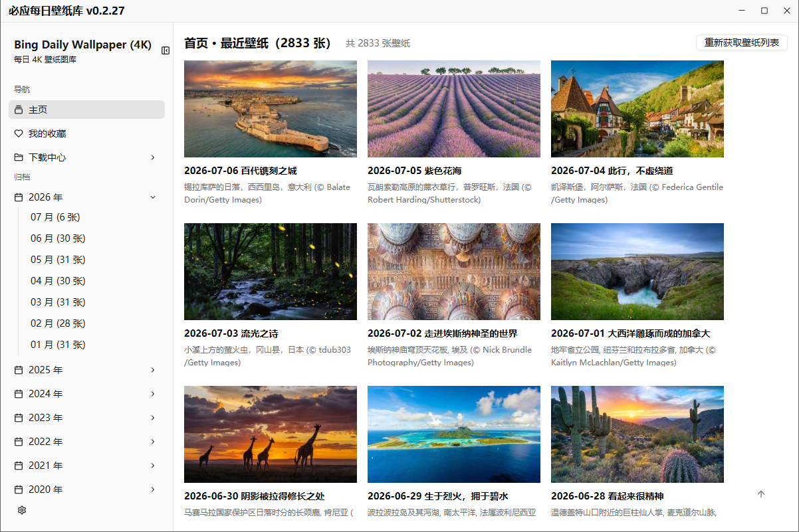Click the 重新获取壁纸列表 button
Viewport: 799px width, 532px height.
(742, 43)
